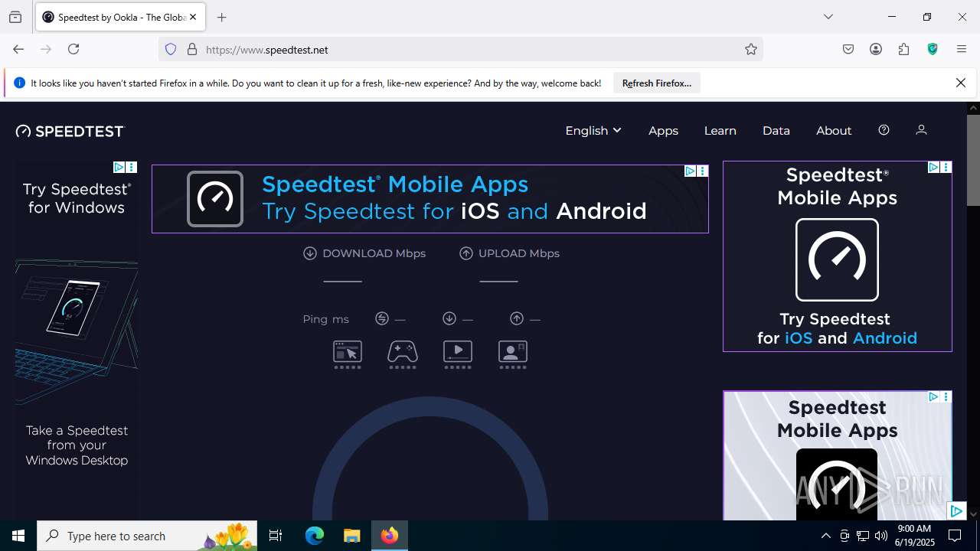980x551 pixels.
Task: Click the Firefox View icon at tab bar left
Action: (15, 17)
